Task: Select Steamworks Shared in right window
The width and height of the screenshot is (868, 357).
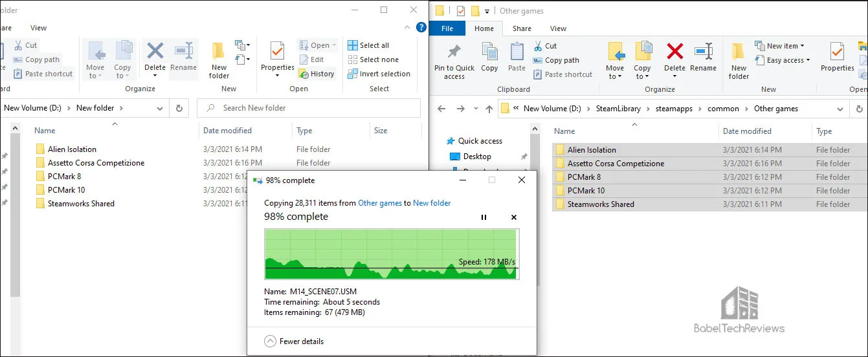Action: tap(601, 204)
